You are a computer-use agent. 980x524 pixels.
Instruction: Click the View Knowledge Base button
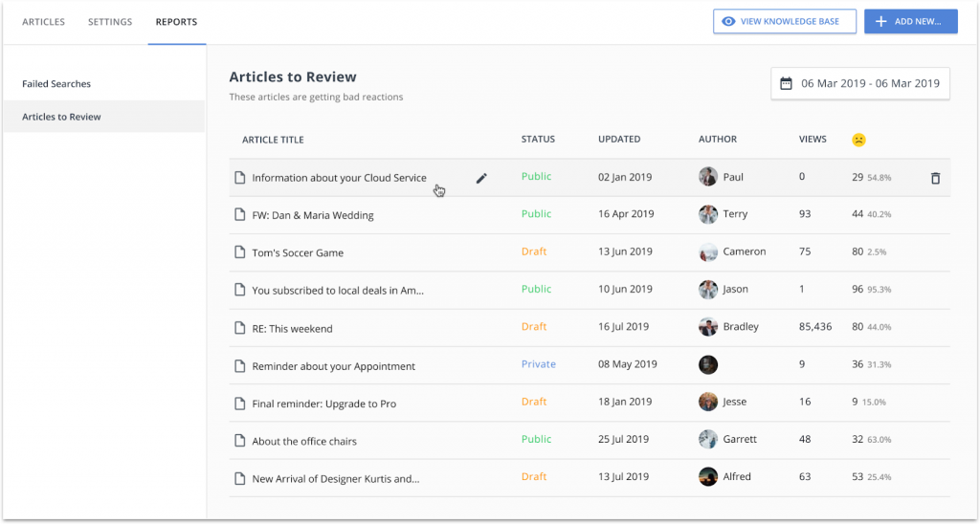(785, 21)
